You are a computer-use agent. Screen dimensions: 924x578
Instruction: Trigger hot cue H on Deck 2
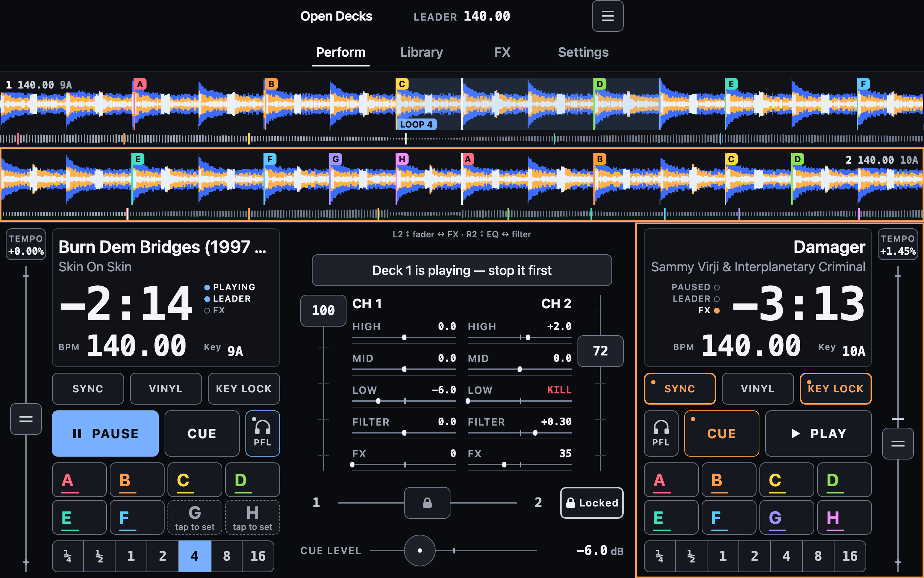(x=844, y=517)
